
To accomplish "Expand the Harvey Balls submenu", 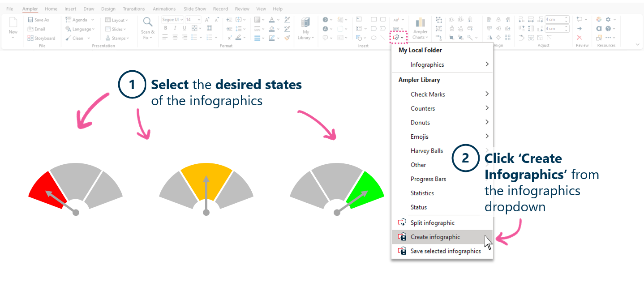I will [427, 150].
